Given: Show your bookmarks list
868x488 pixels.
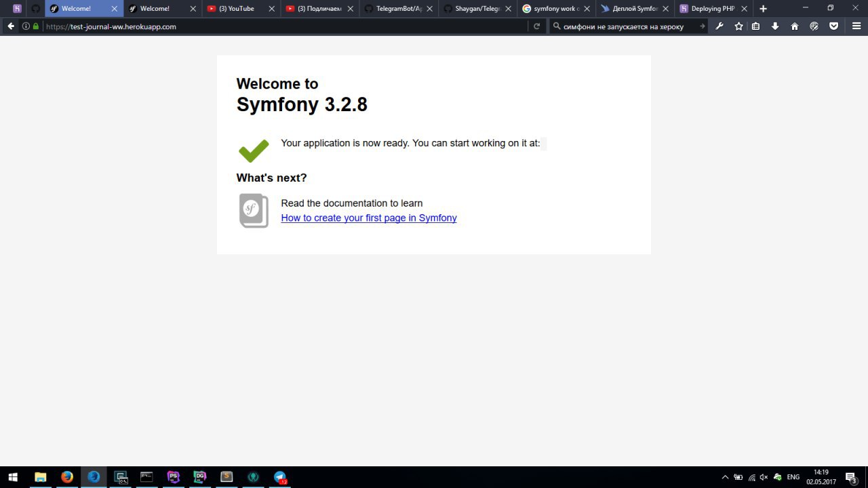Looking at the screenshot, I should 755,26.
